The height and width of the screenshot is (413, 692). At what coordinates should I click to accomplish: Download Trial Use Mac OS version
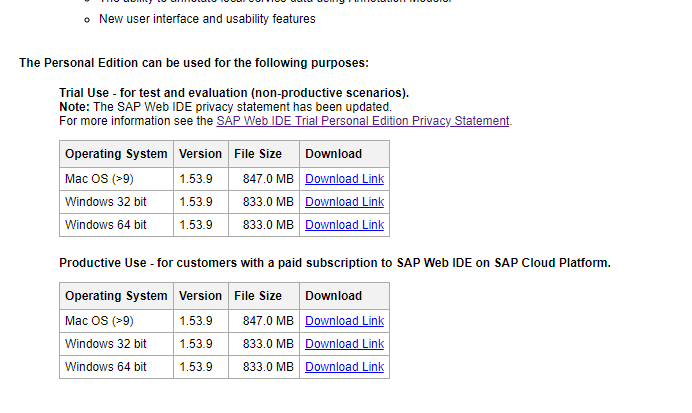(344, 179)
